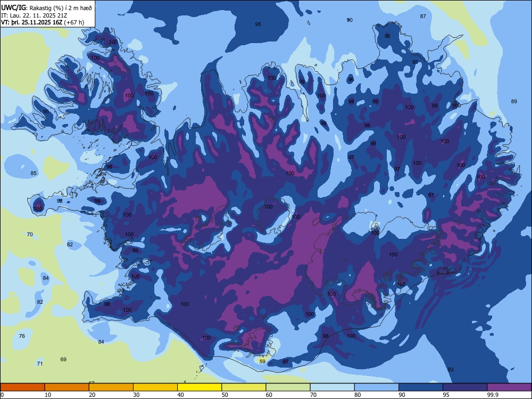Click the light blue 80–90 legend swatch
Image resolution: width=532 pixels, height=399 pixels.
[377, 387]
